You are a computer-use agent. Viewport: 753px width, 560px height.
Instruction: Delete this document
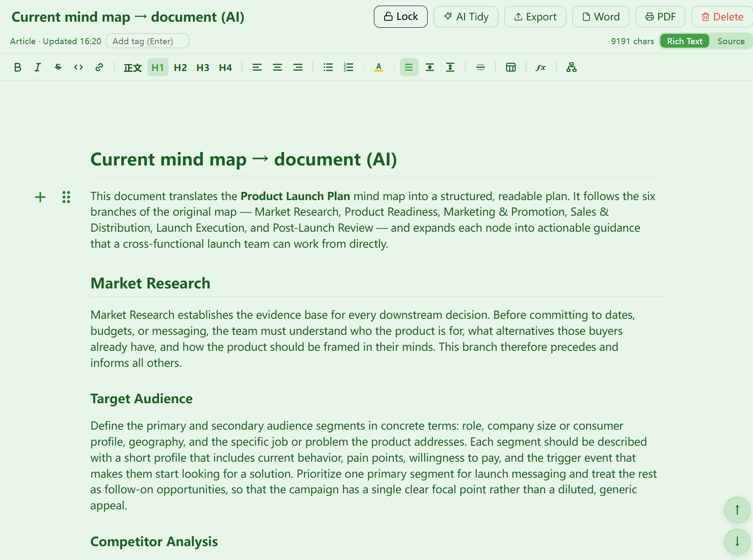pos(722,17)
